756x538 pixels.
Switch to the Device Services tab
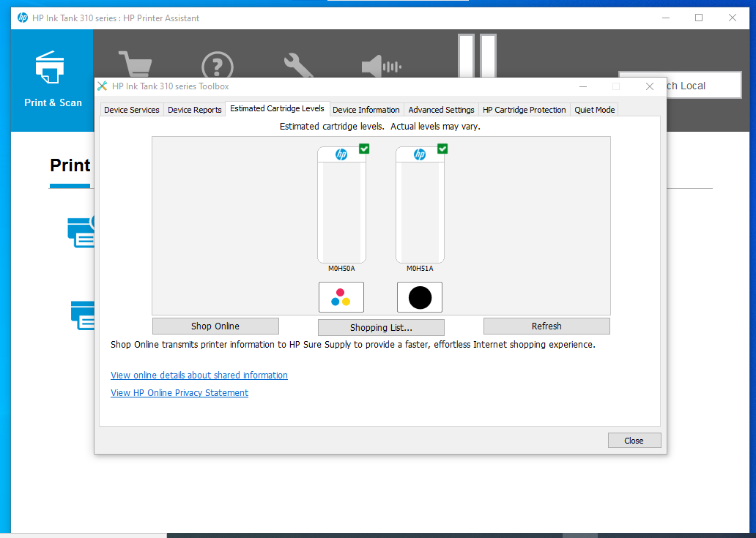coord(131,109)
